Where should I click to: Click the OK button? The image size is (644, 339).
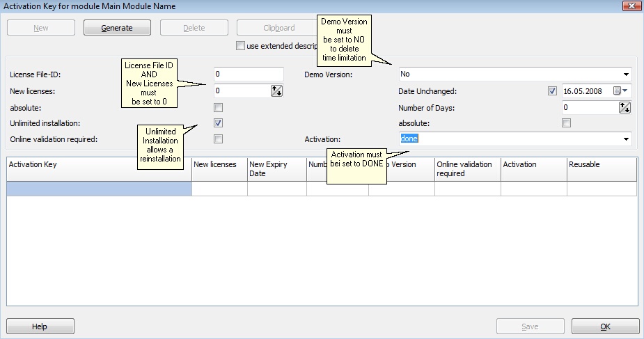coord(605,326)
